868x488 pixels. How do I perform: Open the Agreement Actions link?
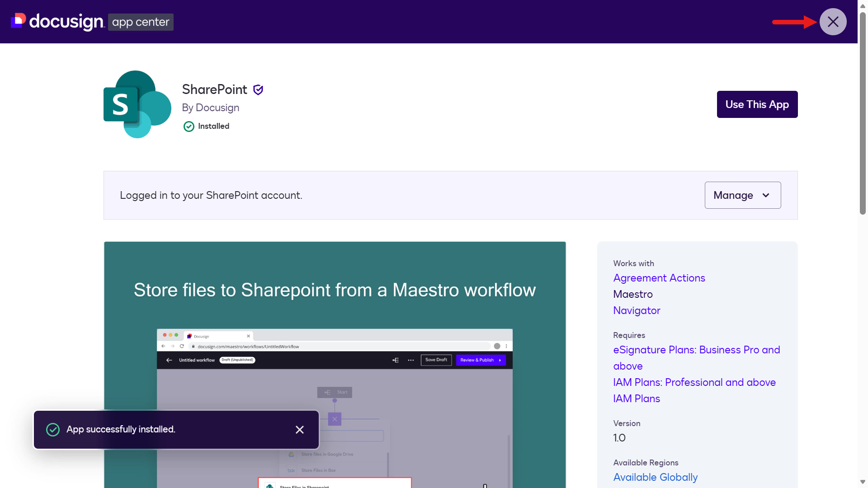659,278
